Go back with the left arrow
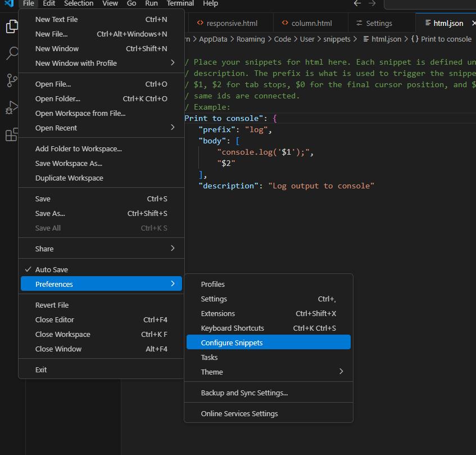476x455 pixels. [x=357, y=3]
